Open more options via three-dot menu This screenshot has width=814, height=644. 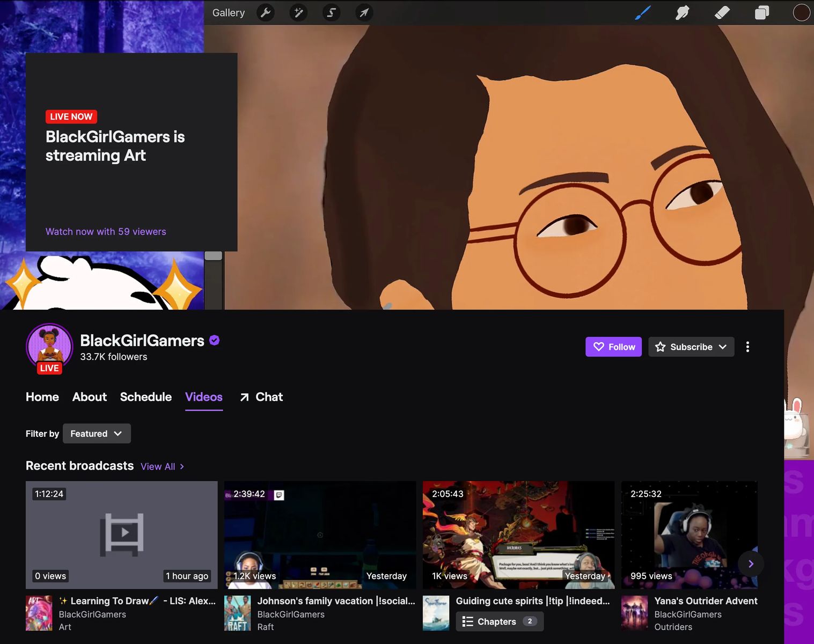coord(747,347)
